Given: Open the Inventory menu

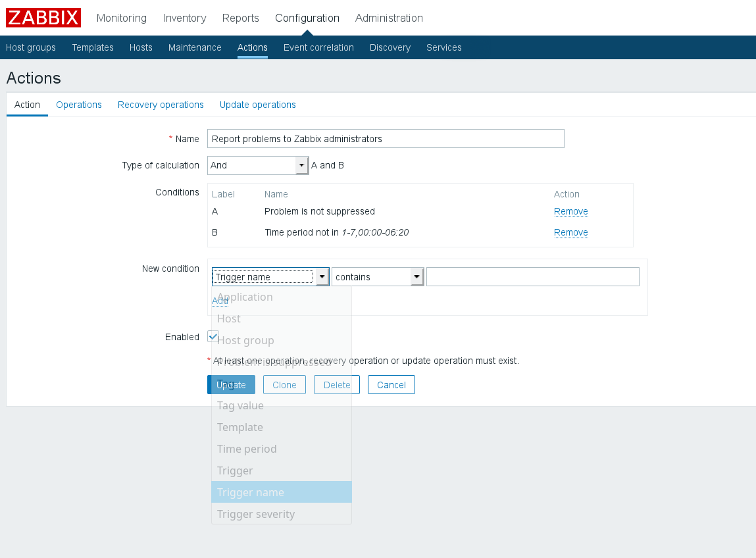Looking at the screenshot, I should pyautogui.click(x=185, y=18).
